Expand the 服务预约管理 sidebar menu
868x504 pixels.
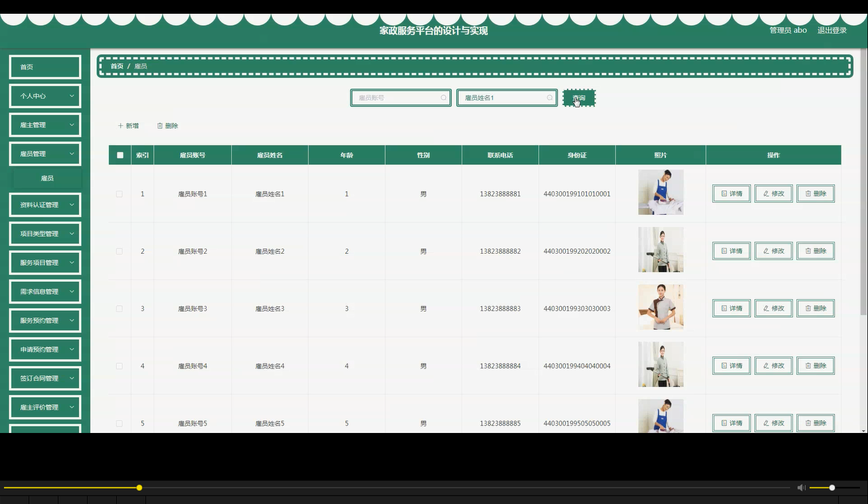45,321
